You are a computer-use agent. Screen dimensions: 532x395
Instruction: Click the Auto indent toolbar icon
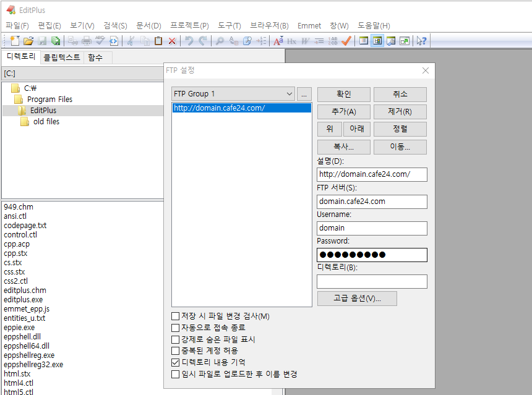pyautogui.click(x=319, y=41)
